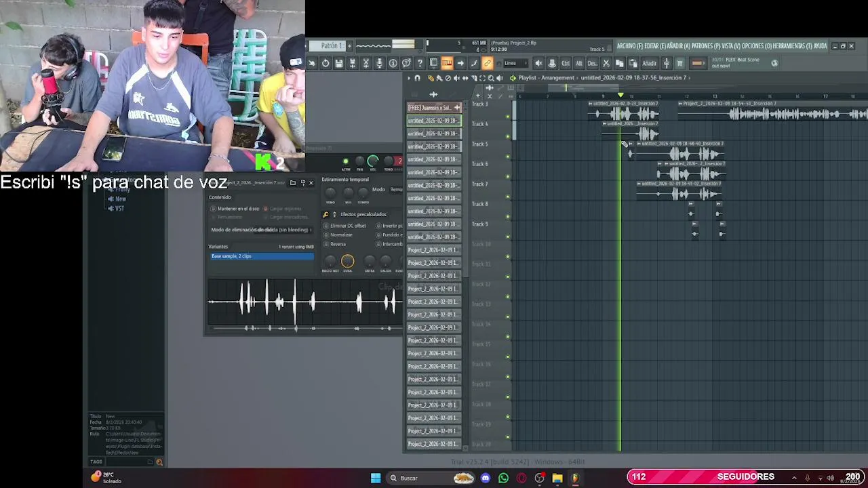Show hidden system tray icons chevron
Screen dimensions: 868x488
pyautogui.click(x=794, y=478)
